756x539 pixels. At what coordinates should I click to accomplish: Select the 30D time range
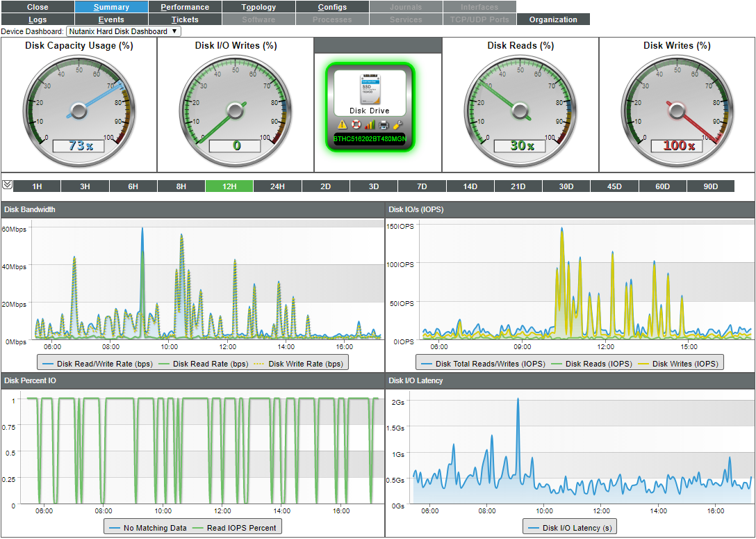click(566, 186)
